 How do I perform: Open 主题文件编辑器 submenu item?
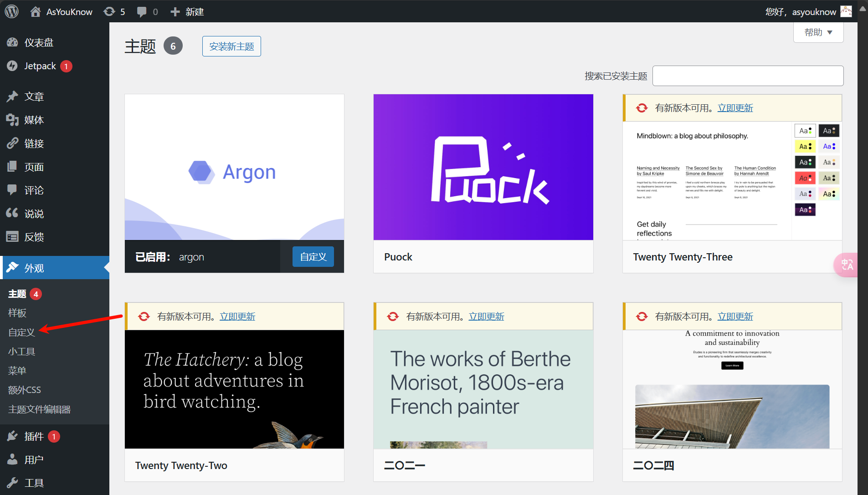coord(39,409)
